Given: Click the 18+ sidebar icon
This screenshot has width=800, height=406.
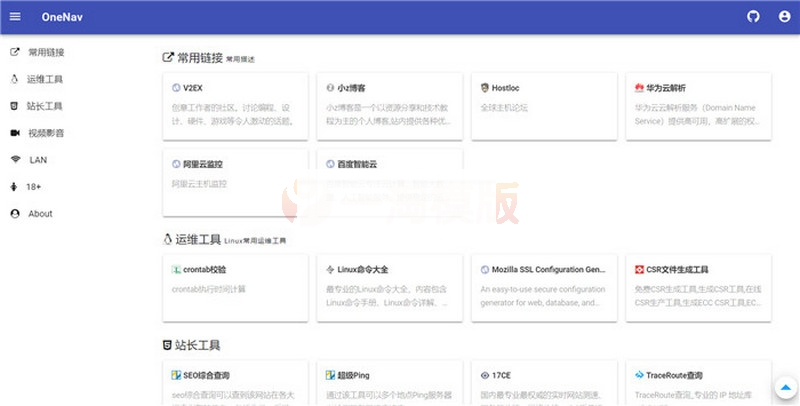Looking at the screenshot, I should (15, 187).
